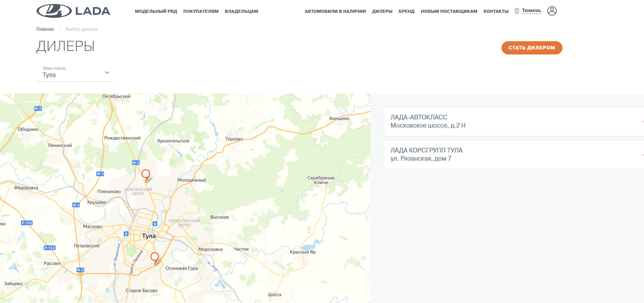Click Плеханово map label

(109, 191)
